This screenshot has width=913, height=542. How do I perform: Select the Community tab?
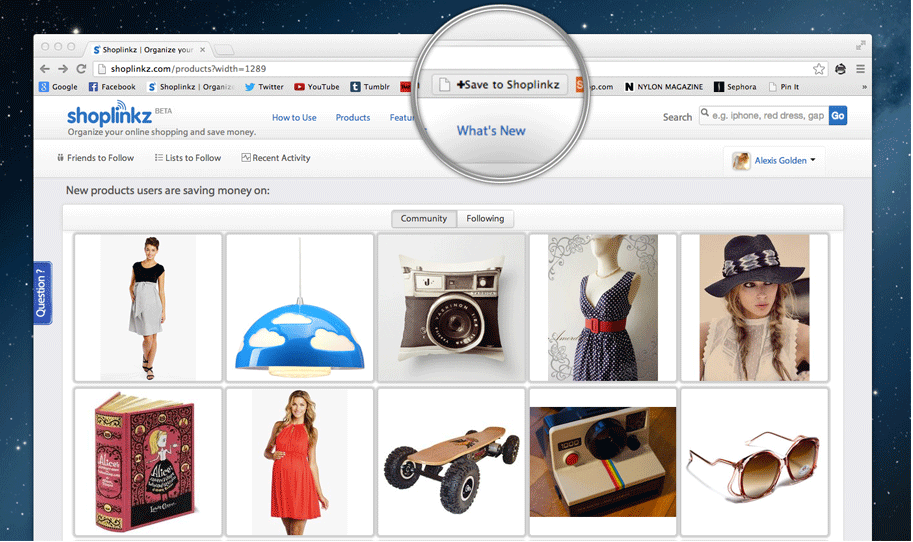tap(424, 218)
